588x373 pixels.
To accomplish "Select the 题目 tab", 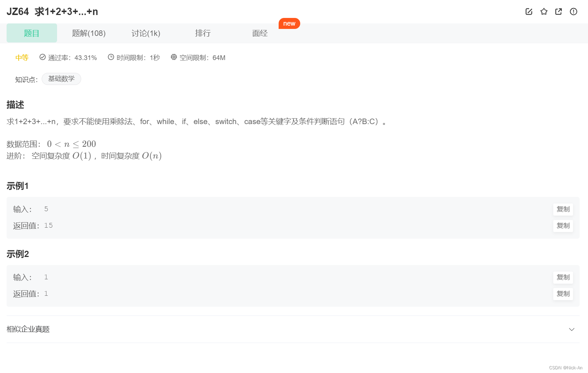I will click(x=32, y=33).
